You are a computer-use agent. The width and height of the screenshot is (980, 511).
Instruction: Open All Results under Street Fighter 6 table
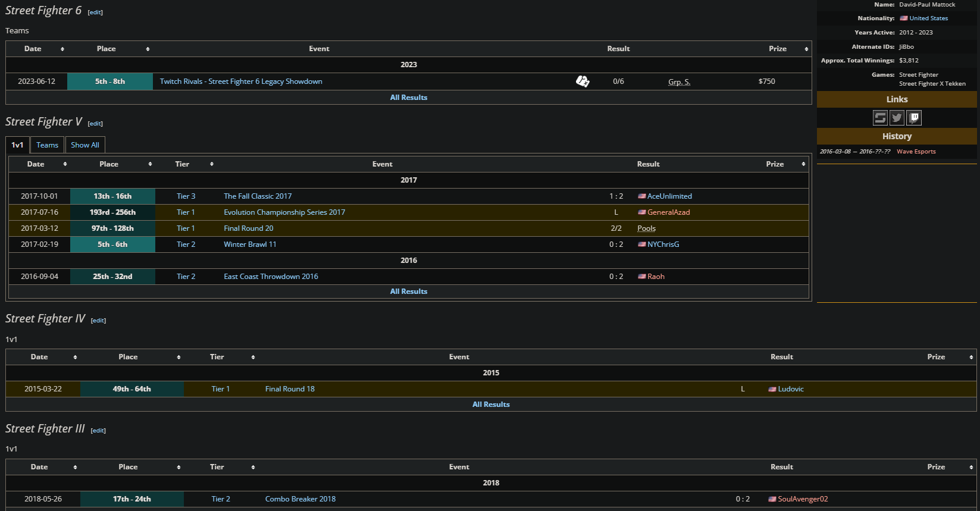tap(409, 98)
